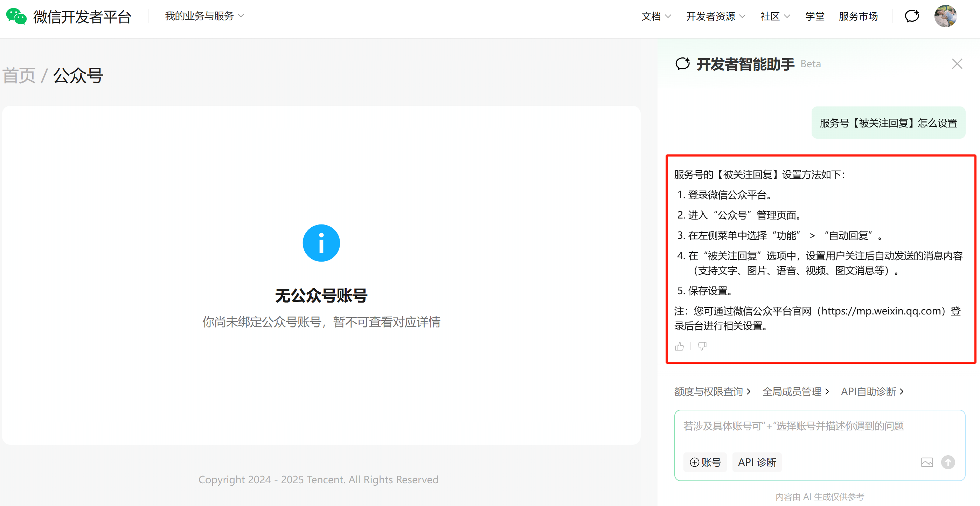Go to 学堂 page
Image resolution: width=980 pixels, height=506 pixels.
[814, 16]
